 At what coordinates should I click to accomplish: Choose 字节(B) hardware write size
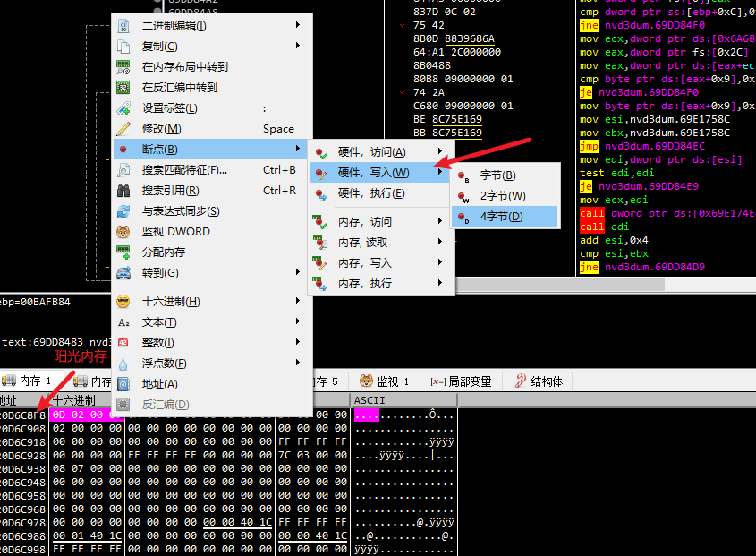coord(505,175)
